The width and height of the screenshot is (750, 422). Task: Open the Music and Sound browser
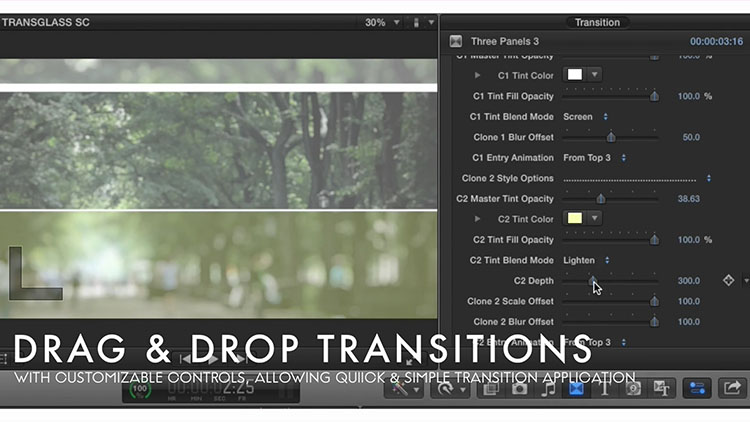tap(548, 389)
